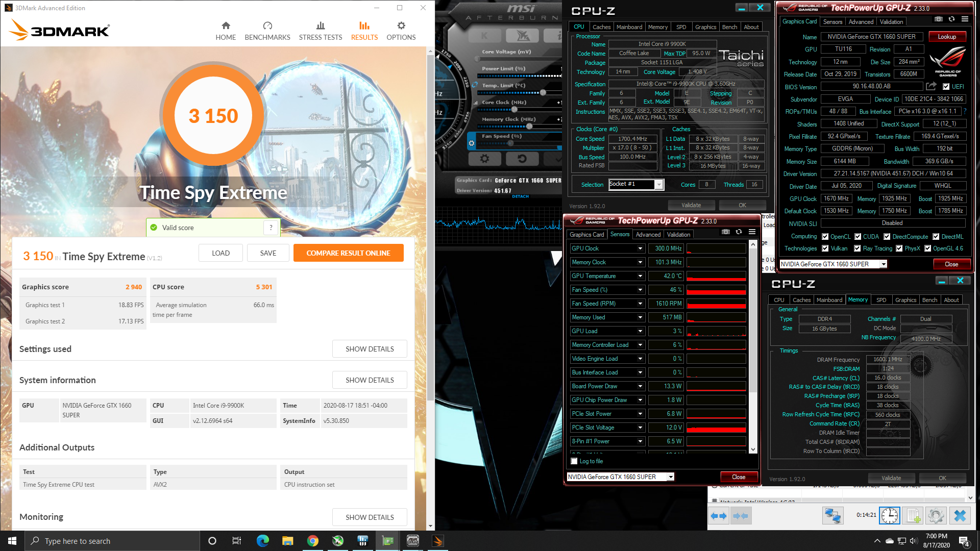The width and height of the screenshot is (980, 551).
Task: Open Windows Start menu
Action: [12, 541]
